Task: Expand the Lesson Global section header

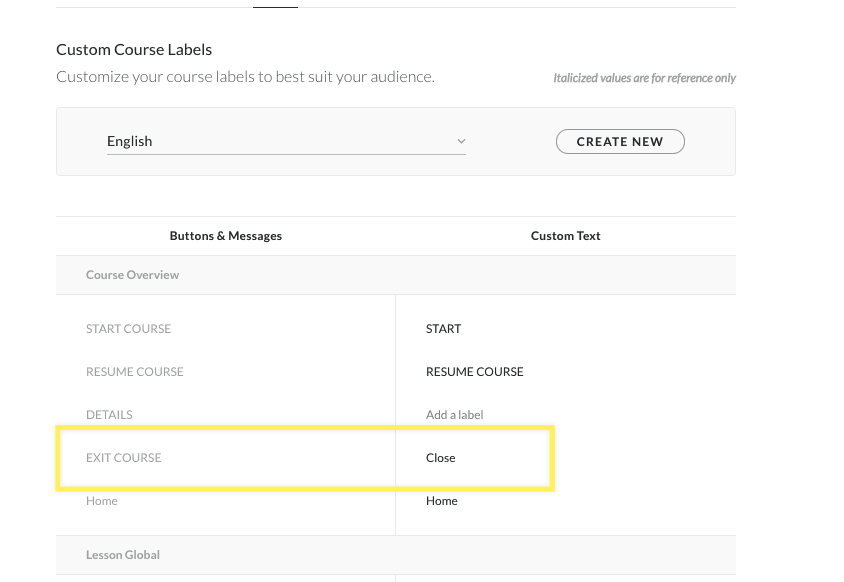Action: pyautogui.click(x=123, y=555)
